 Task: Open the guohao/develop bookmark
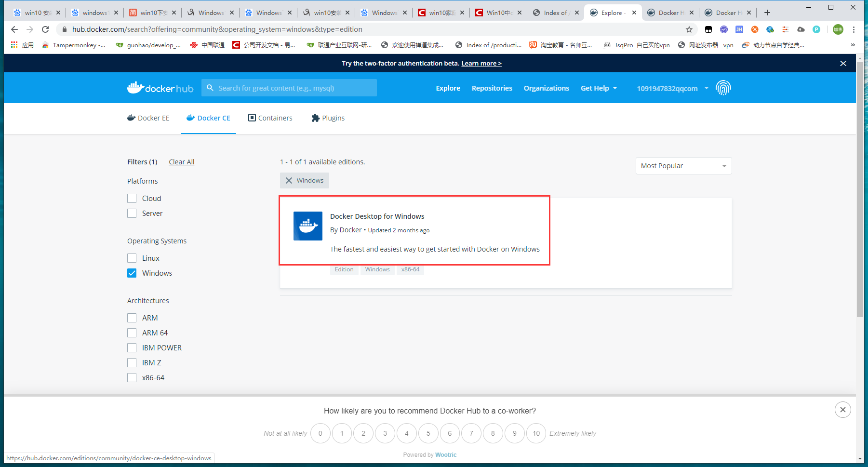[148, 45]
